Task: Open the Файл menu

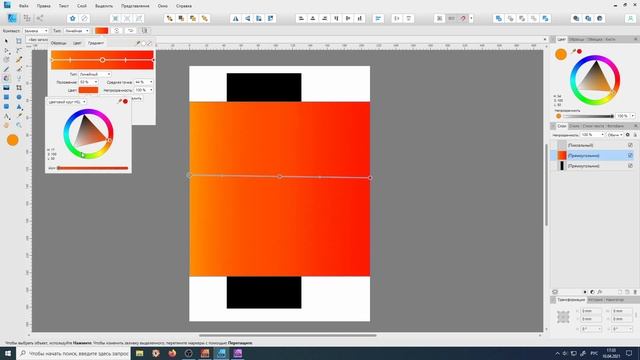Action: pos(23,6)
